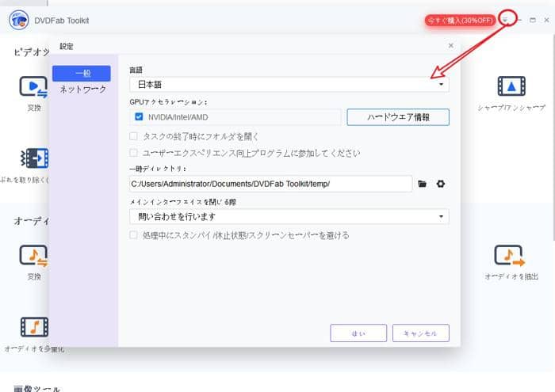
Task: Click gear icon next to temp directory
Action: (441, 184)
